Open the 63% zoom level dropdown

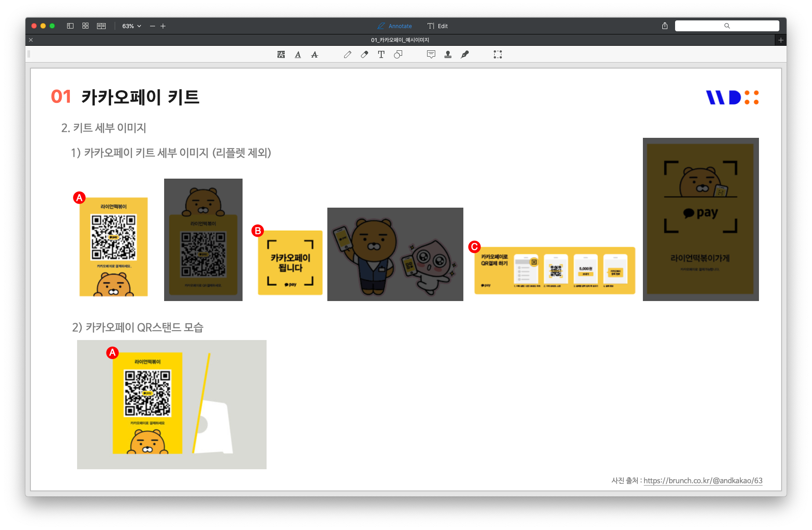(x=131, y=26)
